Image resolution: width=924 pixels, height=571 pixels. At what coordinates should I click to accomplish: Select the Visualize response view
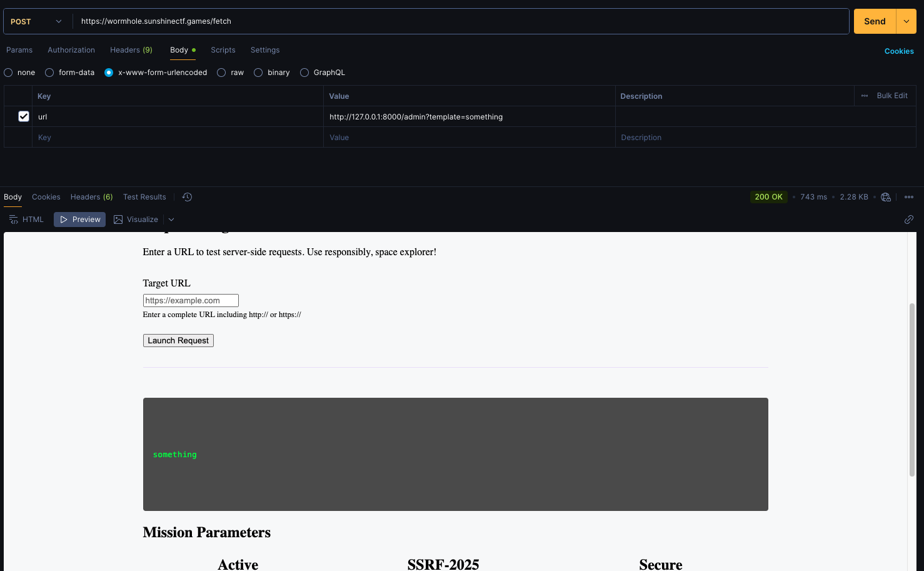[x=136, y=220]
